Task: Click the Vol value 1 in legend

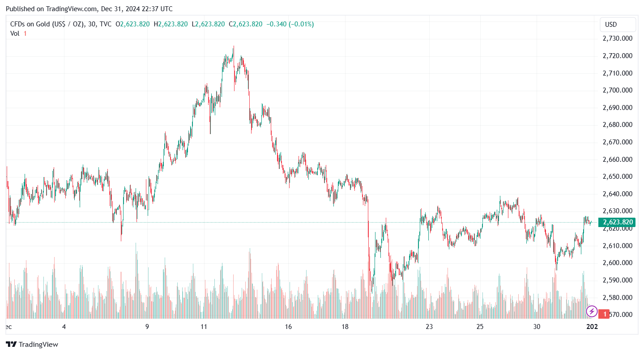Action: [x=25, y=34]
